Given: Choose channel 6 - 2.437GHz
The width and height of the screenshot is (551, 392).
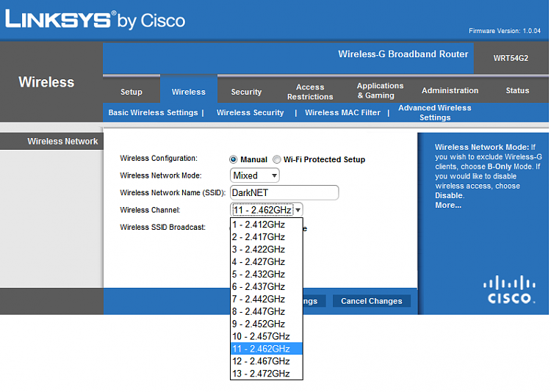Looking at the screenshot, I should 267,286.
